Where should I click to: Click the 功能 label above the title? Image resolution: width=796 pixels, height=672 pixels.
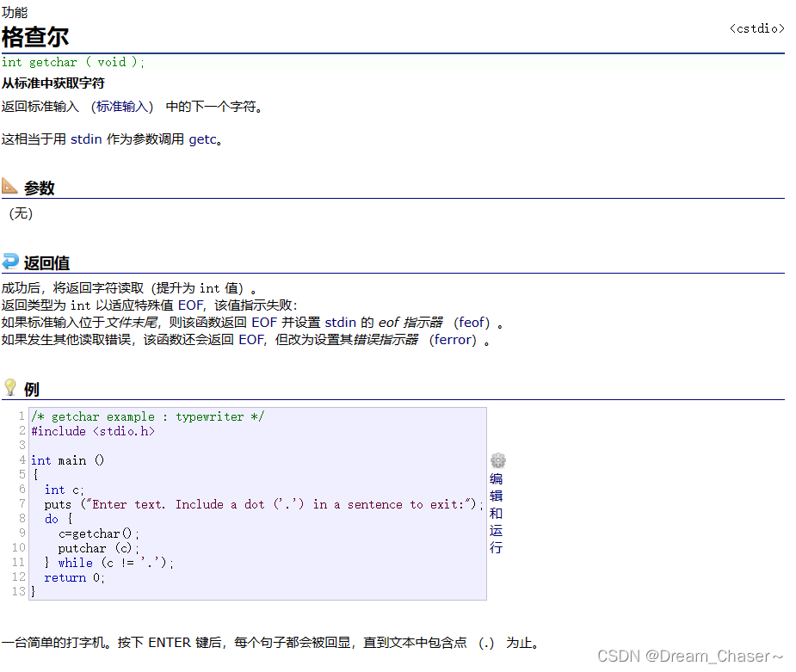(x=15, y=12)
